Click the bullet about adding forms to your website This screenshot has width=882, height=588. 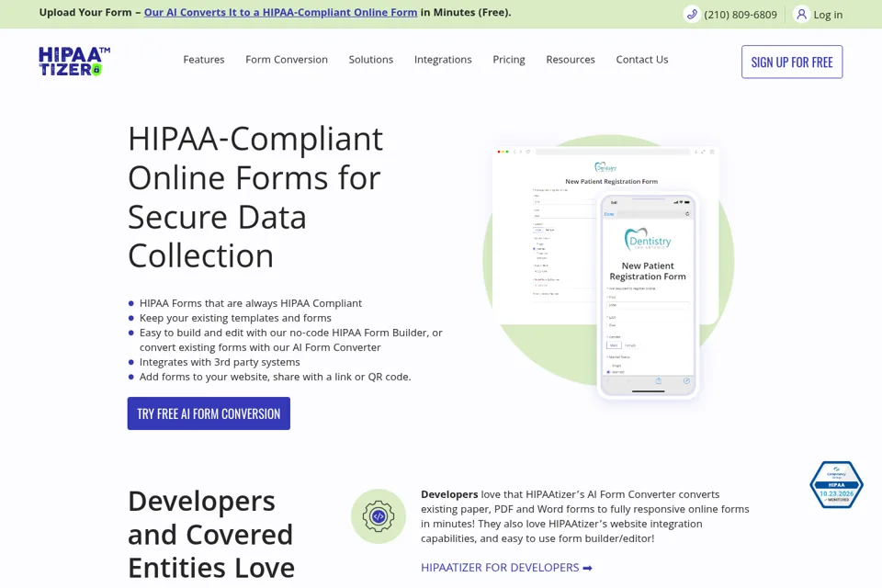click(275, 377)
